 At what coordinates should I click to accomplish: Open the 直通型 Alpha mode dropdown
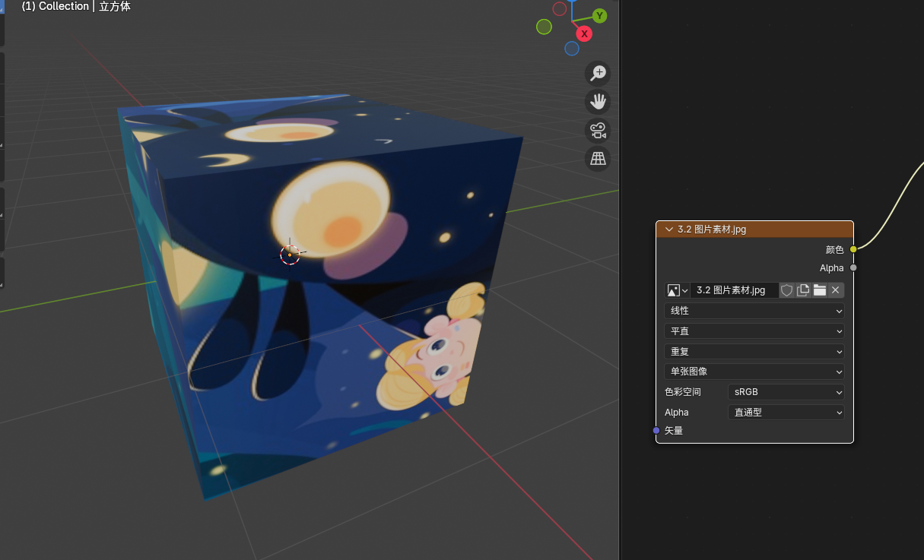(786, 413)
